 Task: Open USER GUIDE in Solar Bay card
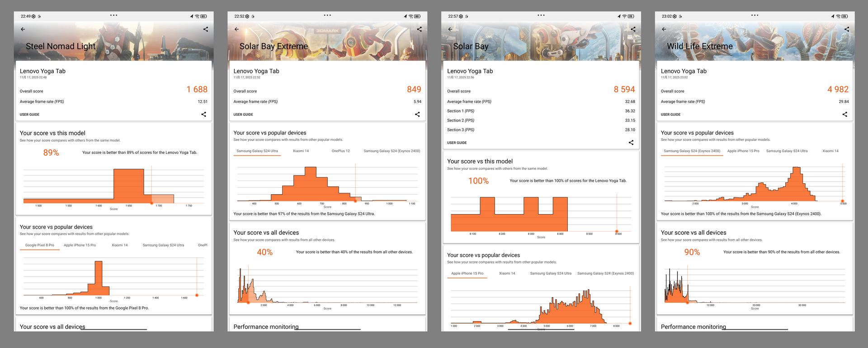coord(457,143)
